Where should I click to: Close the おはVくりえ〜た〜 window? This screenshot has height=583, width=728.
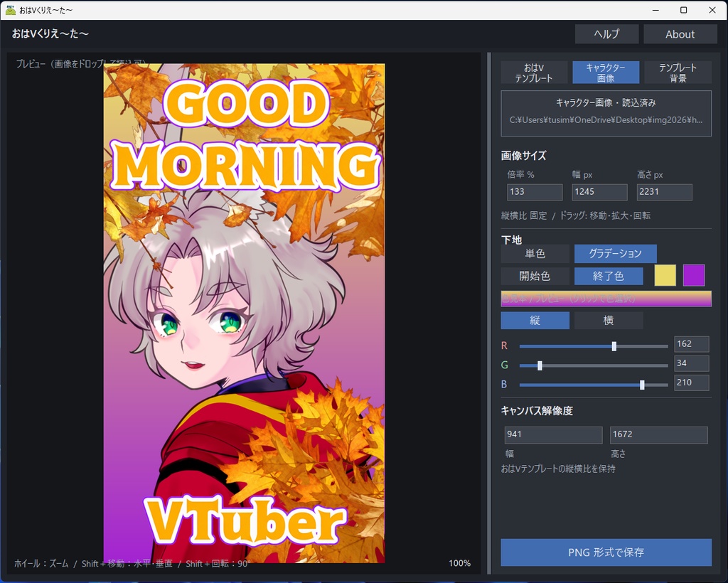point(712,10)
